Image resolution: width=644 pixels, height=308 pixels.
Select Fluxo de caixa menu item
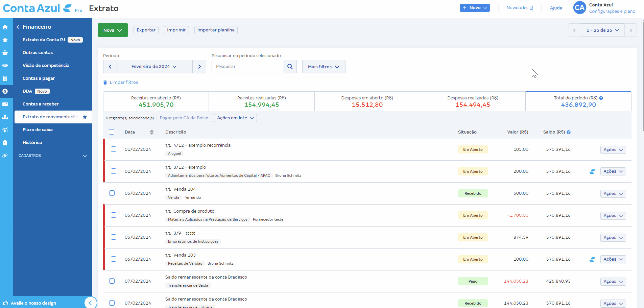[38, 130]
